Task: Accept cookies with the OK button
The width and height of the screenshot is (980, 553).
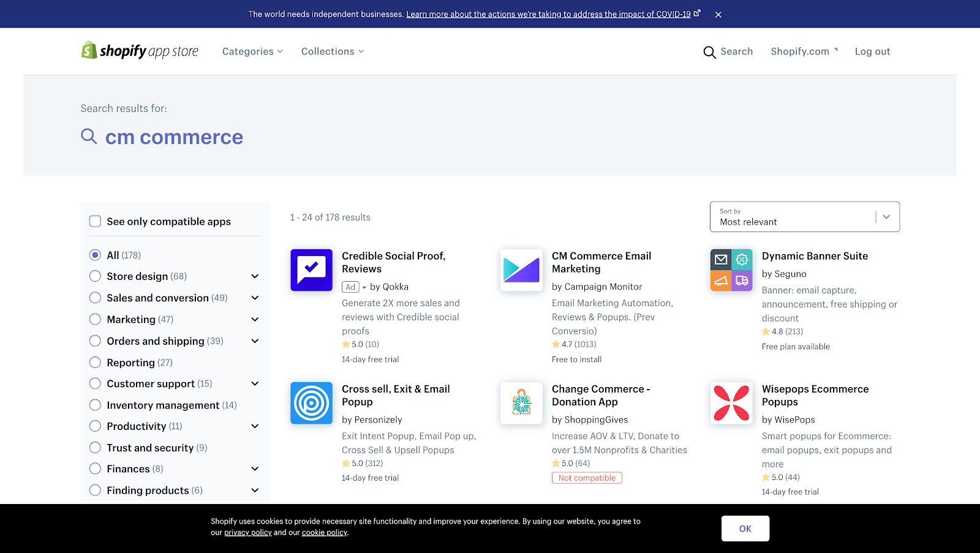Action: [745, 529]
